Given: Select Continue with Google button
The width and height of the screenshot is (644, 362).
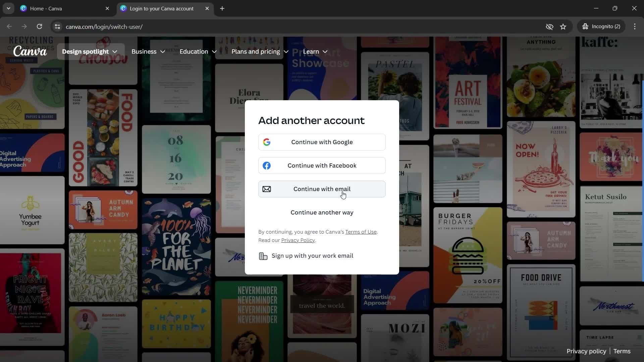Looking at the screenshot, I should [x=322, y=142].
